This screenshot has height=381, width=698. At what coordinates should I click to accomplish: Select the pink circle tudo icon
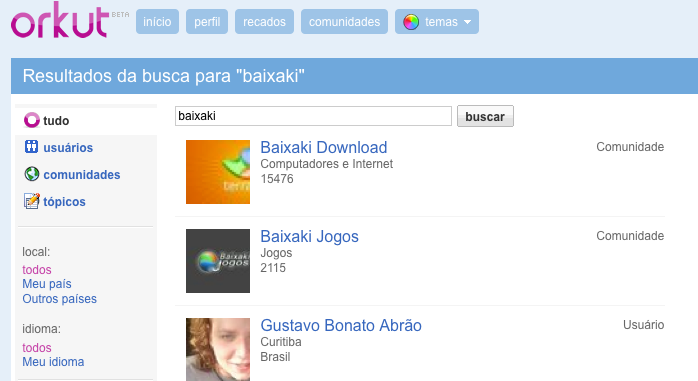pyautogui.click(x=32, y=120)
